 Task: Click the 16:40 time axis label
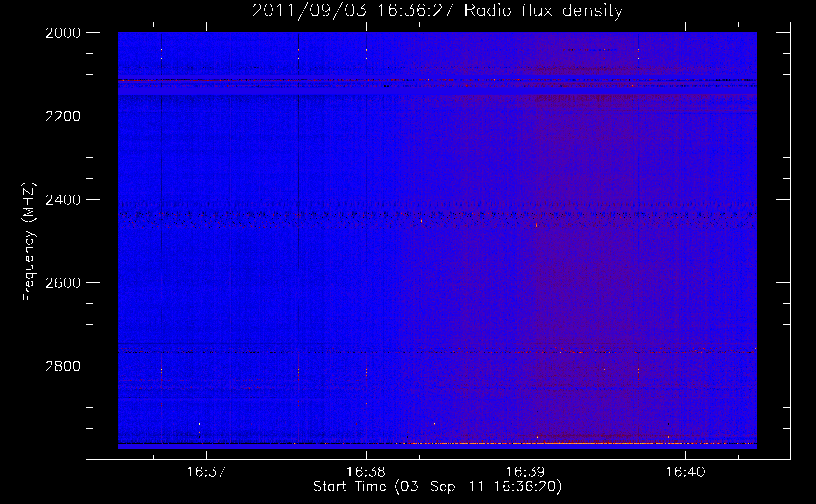click(685, 472)
